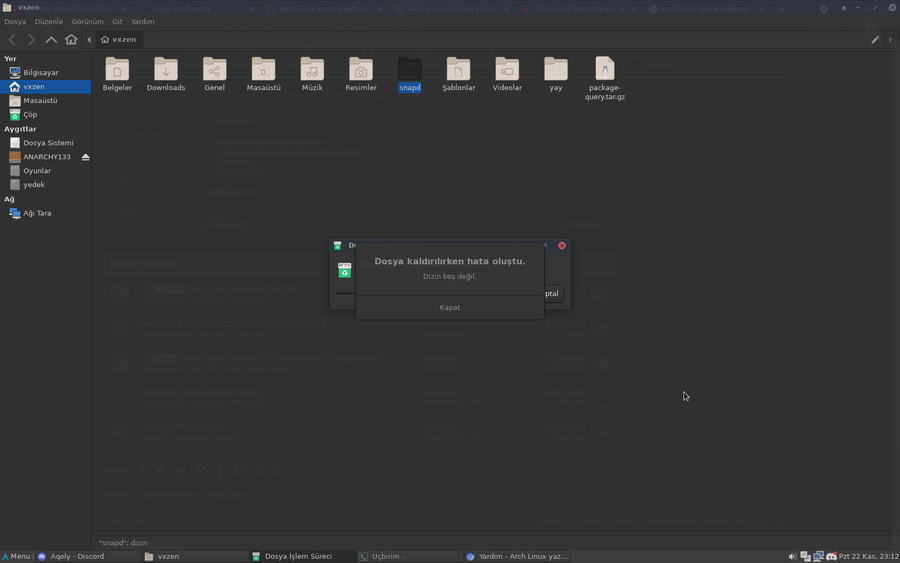Switch to Uçbirim terminal taskbar window
The height and width of the screenshot is (563, 900).
tap(409, 556)
